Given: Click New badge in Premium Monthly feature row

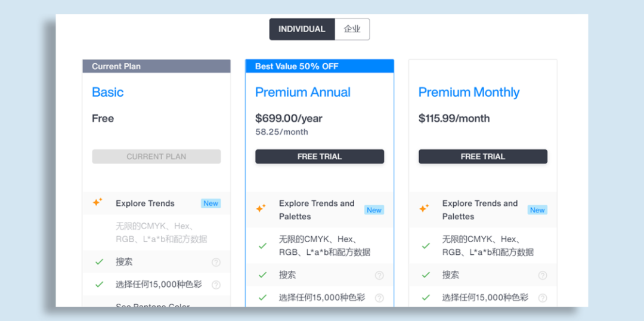Looking at the screenshot, I should click(537, 210).
